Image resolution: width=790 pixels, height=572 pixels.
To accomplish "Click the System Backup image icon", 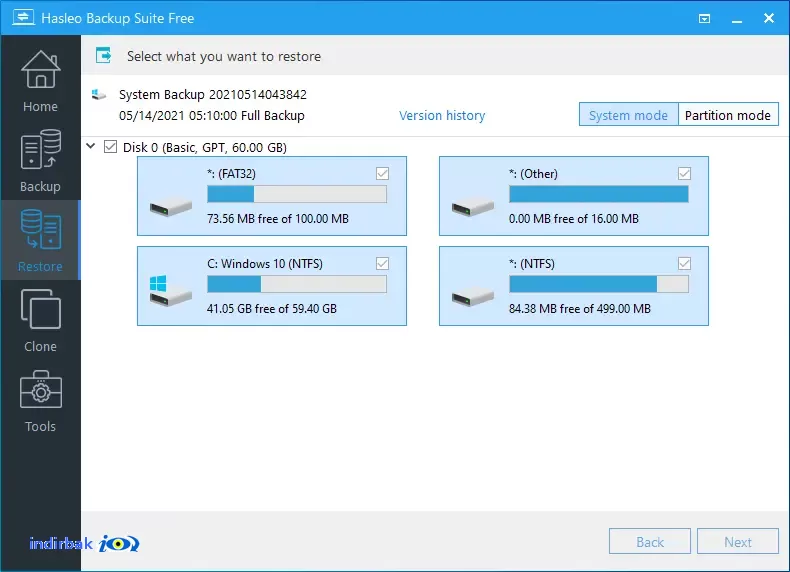I will [99, 94].
